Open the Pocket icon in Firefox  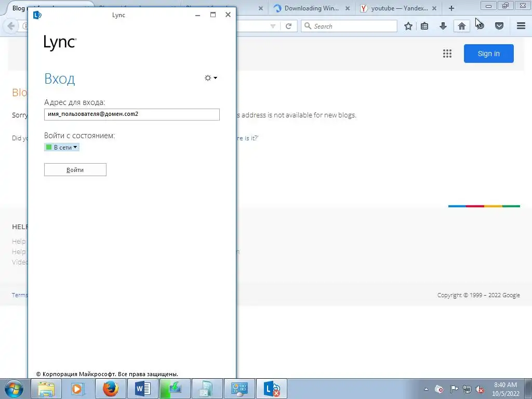click(499, 26)
